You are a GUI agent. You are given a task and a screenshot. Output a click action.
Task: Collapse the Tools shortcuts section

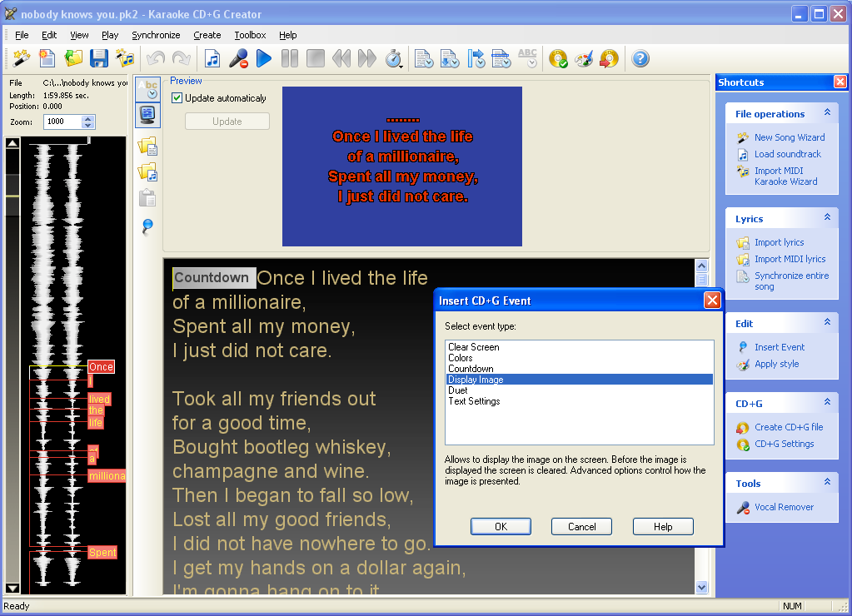(827, 483)
